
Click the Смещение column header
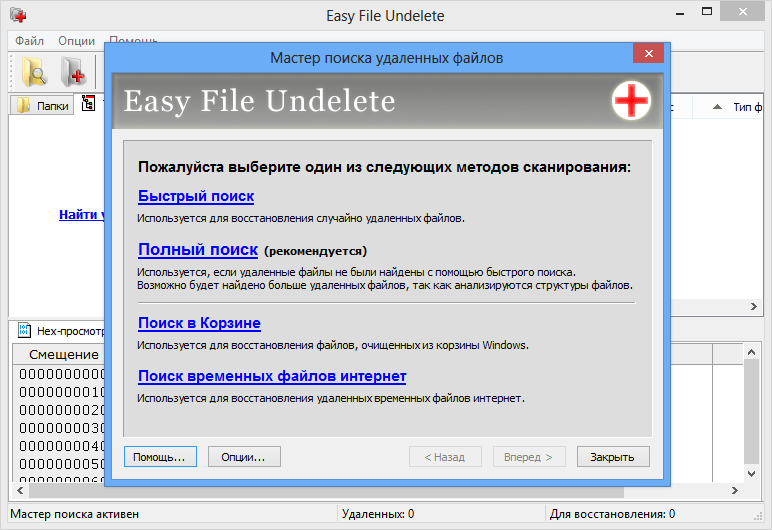coord(64,354)
